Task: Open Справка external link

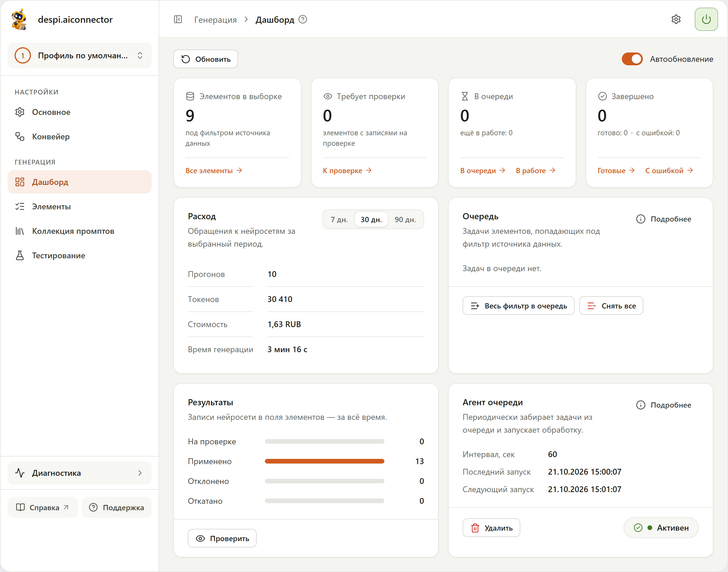Action: [43, 508]
